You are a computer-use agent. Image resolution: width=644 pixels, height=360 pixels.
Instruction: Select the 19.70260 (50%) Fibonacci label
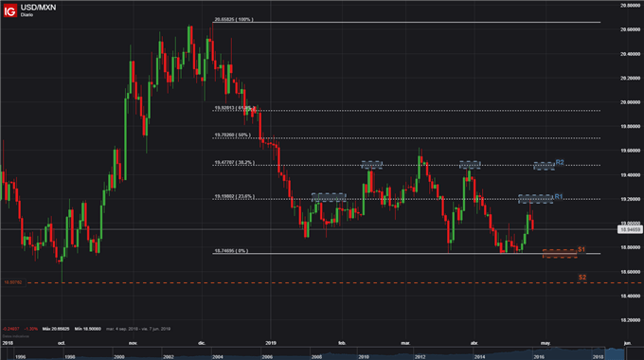[x=232, y=135]
